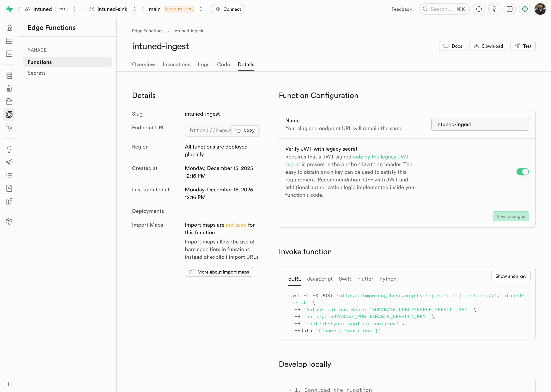Open Reports telescope sidebar icon
Image resolution: width=551 pixels, height=392 pixels.
click(9, 163)
